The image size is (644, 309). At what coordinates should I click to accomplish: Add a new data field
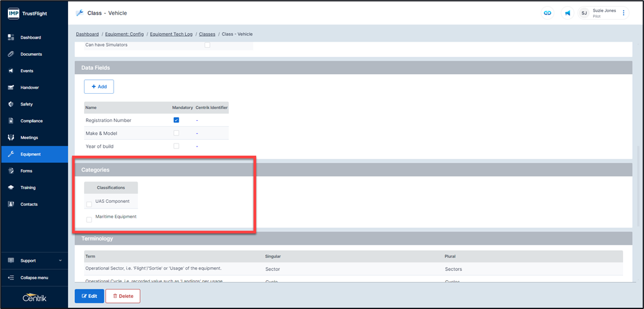point(99,86)
